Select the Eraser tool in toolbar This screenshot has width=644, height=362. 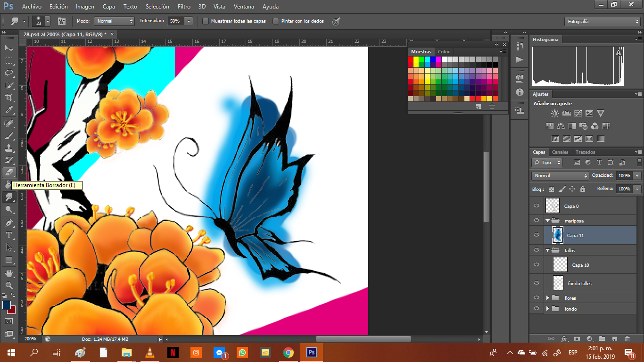tap(9, 173)
